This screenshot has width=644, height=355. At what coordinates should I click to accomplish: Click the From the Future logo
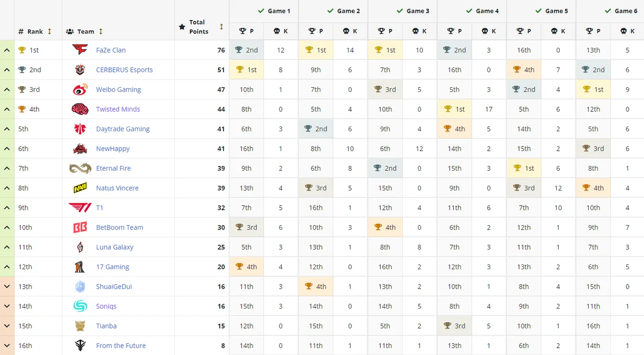[x=80, y=346]
